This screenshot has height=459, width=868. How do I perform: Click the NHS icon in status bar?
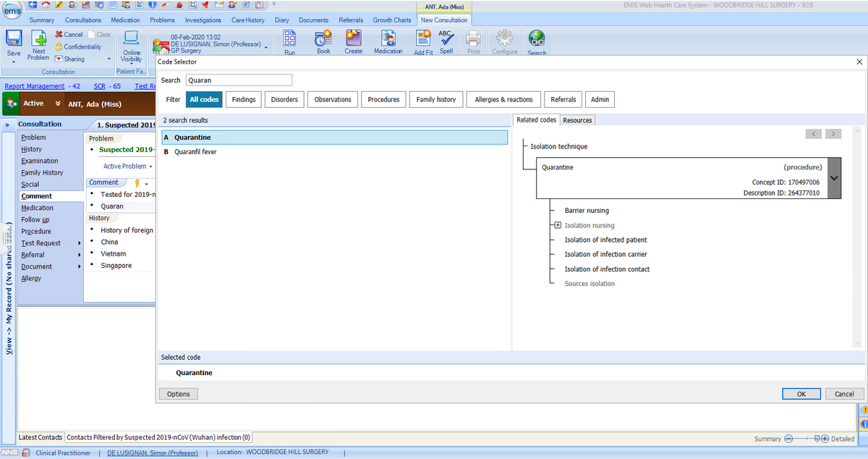tap(9, 452)
